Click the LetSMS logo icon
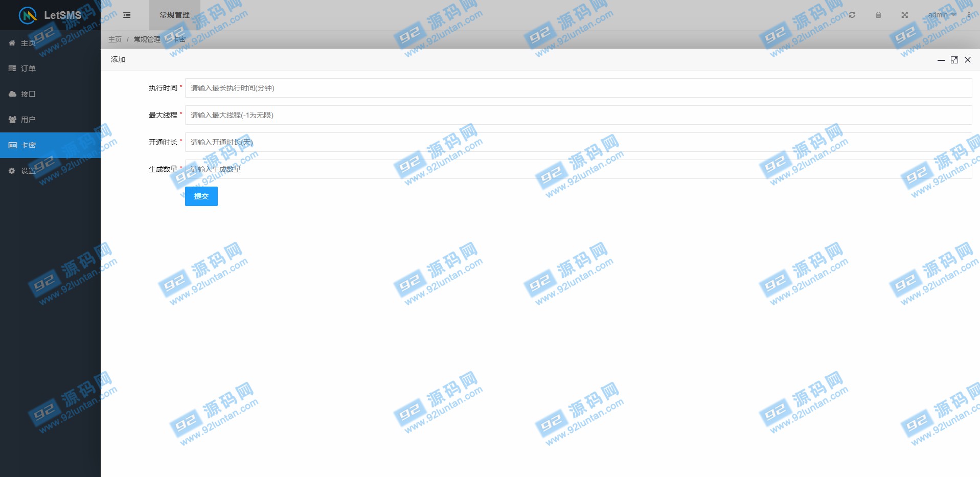Viewport: 980px width, 477px height. [x=28, y=15]
